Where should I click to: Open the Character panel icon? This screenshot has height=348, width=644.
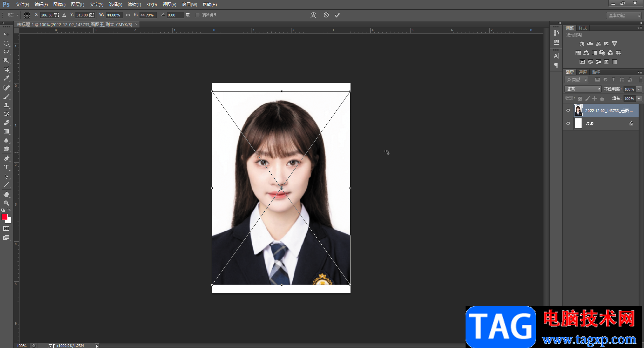tap(556, 56)
